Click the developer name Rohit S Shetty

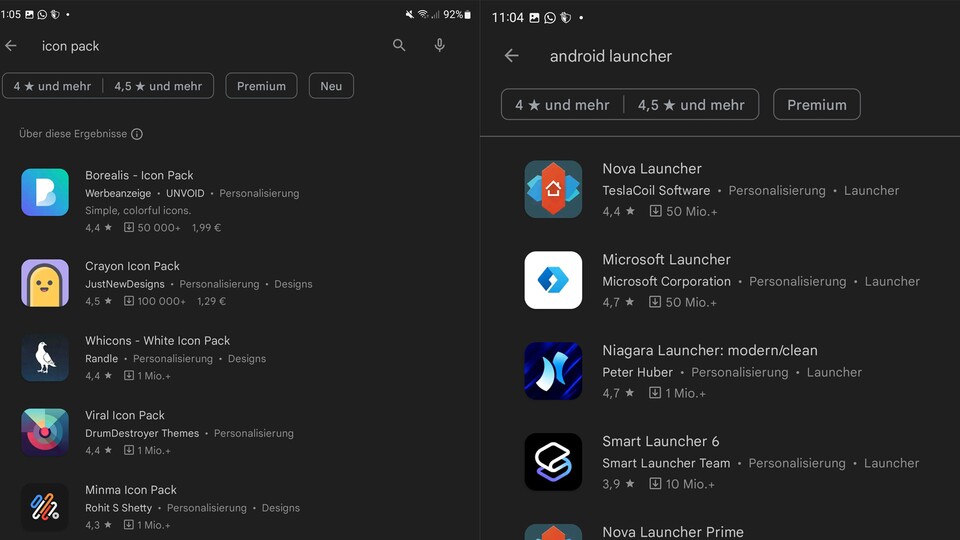[118, 508]
